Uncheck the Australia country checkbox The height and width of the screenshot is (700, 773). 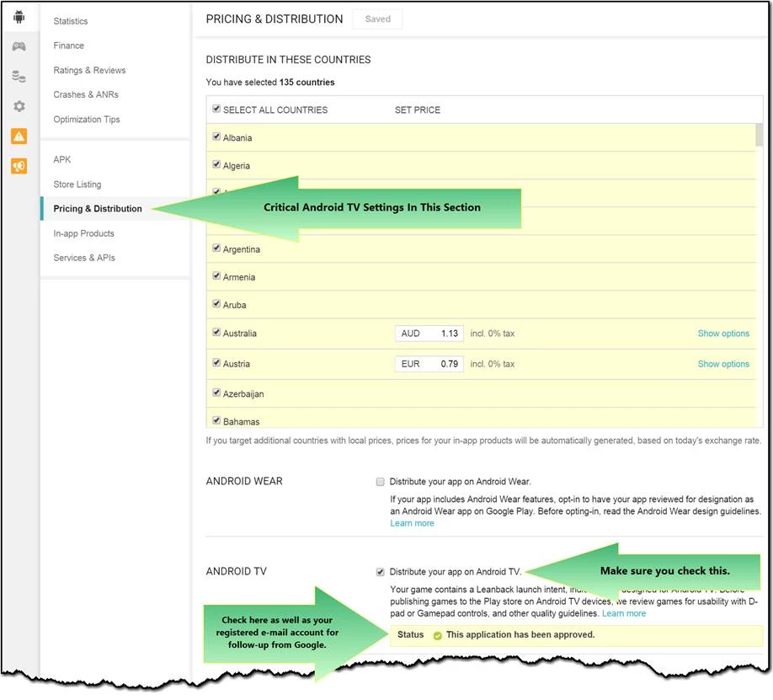[216, 332]
